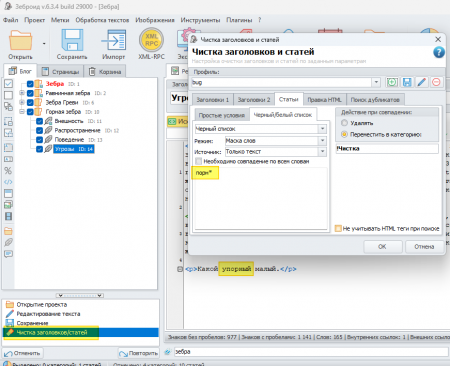Click the code brackets sidebar icon
The image size is (450, 366).
pos(8,182)
